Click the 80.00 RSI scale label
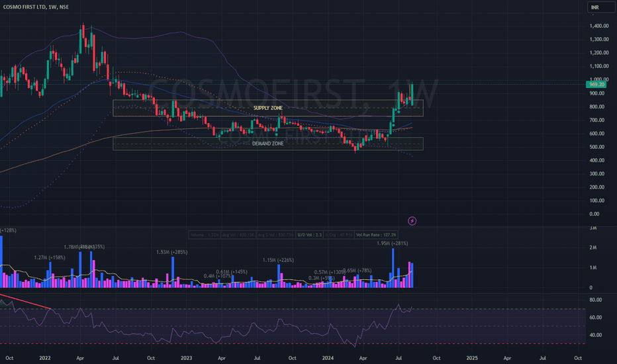 tap(596, 300)
